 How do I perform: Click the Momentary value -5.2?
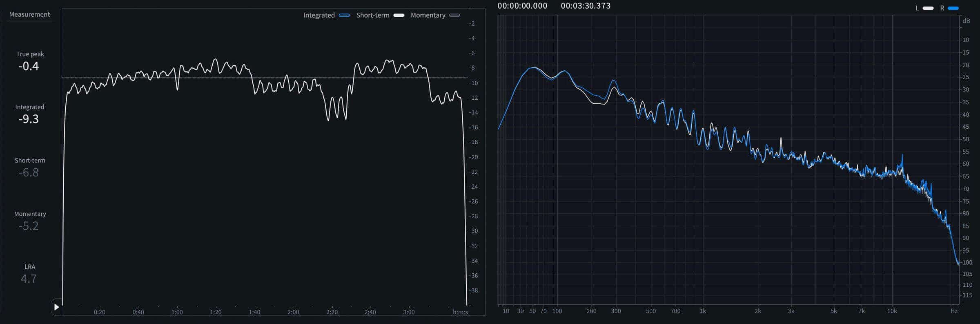click(29, 226)
